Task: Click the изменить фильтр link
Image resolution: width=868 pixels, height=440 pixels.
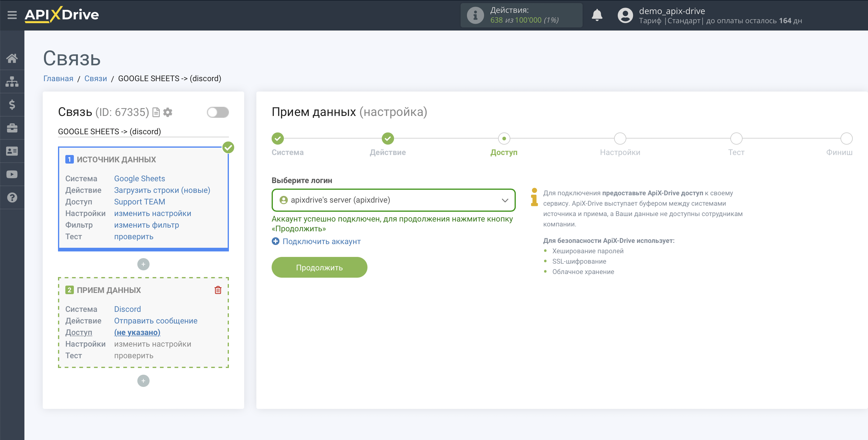Action: (146, 225)
